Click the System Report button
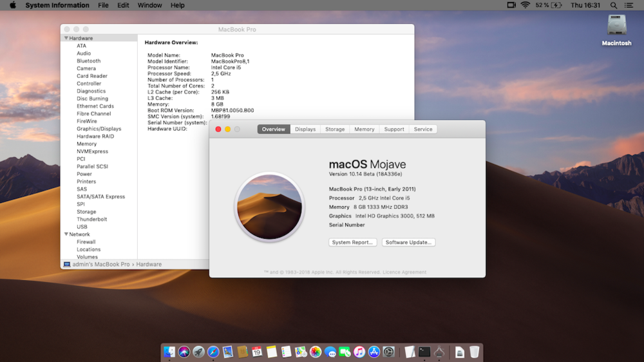644x362 pixels. (352, 242)
